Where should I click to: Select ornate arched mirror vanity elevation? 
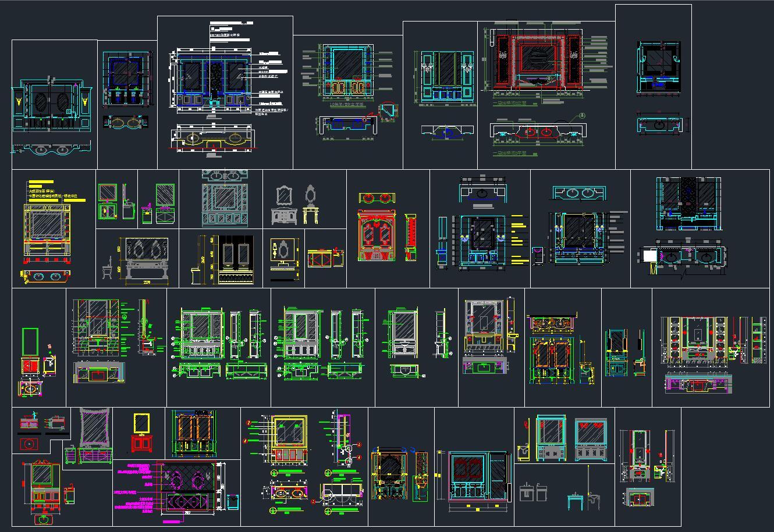pyautogui.click(x=389, y=474)
